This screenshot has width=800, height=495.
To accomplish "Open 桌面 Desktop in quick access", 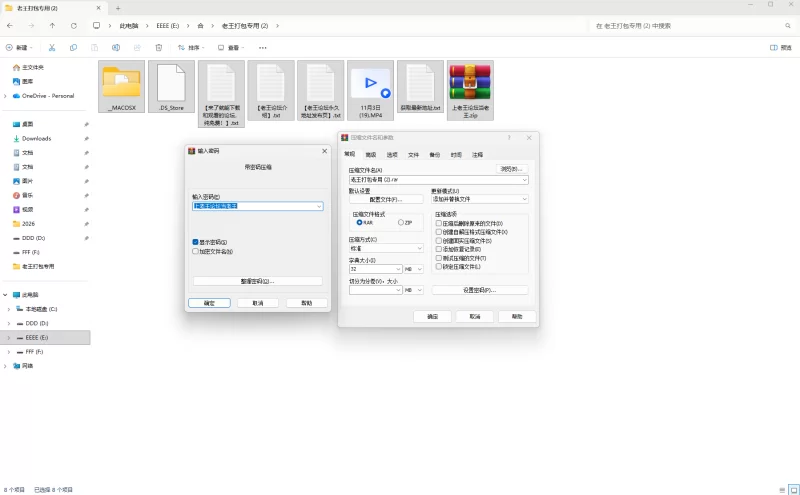I will [23, 124].
